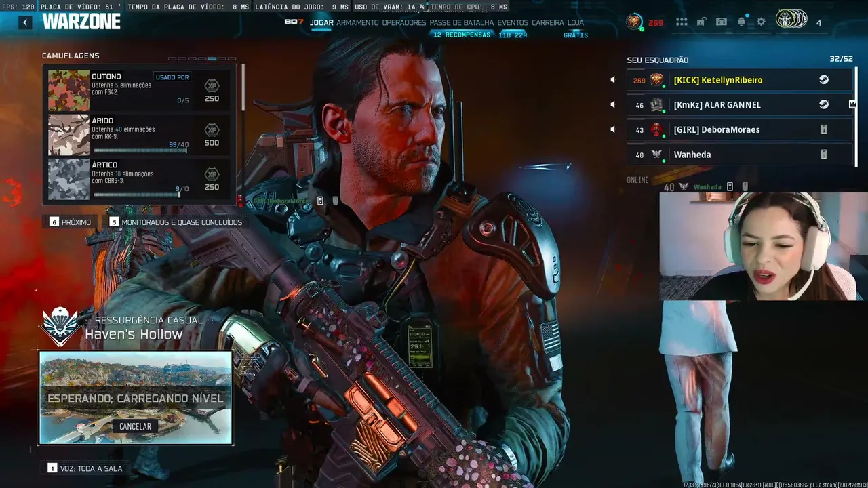Open the Loja store tab
Viewport: 868px width, 488px height.
pyautogui.click(x=576, y=22)
